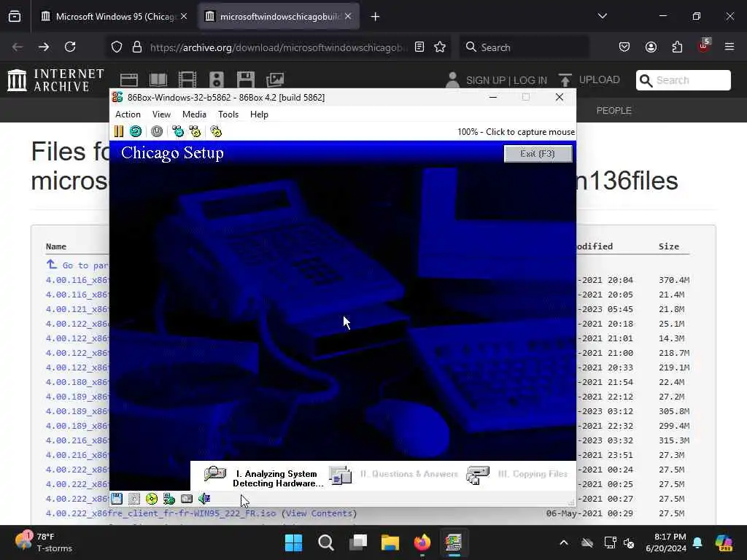Click the LOG IN link

(530, 80)
